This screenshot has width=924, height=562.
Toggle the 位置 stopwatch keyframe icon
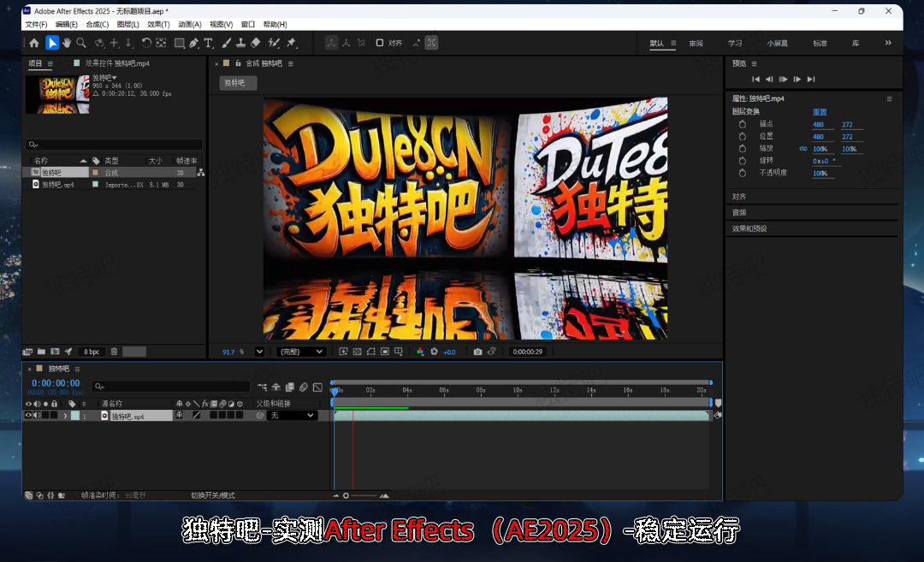[x=743, y=137]
